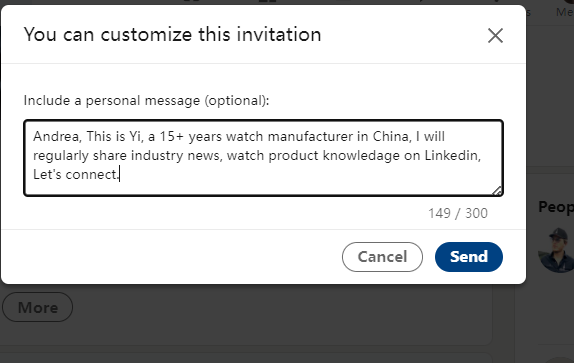Click the resize handle of the message box
Viewport: 574px width, 363px height.
[497, 191]
